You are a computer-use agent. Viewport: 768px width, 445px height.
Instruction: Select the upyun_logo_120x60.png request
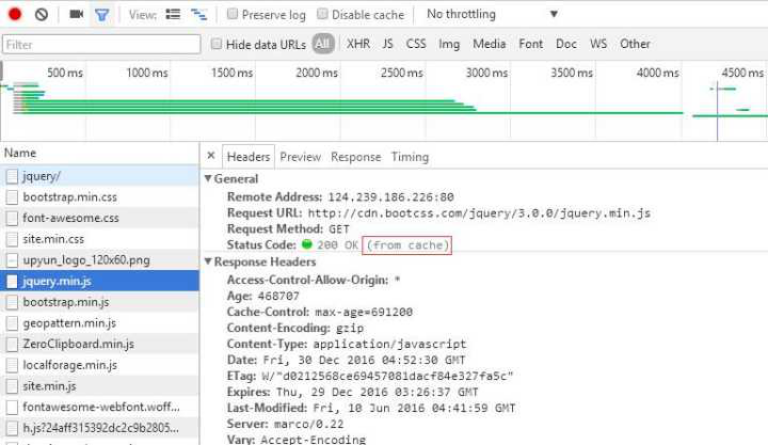pyautogui.click(x=99, y=260)
